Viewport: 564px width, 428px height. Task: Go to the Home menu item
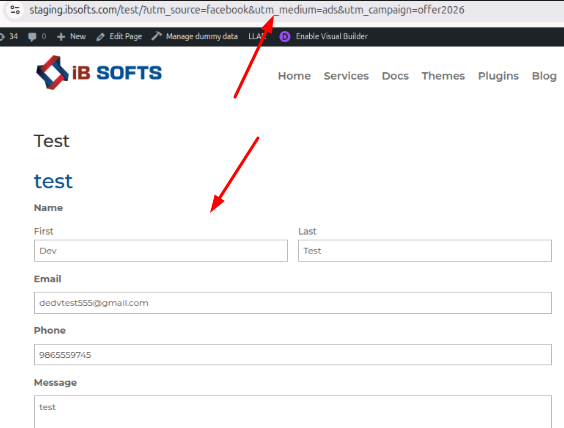[x=294, y=76]
